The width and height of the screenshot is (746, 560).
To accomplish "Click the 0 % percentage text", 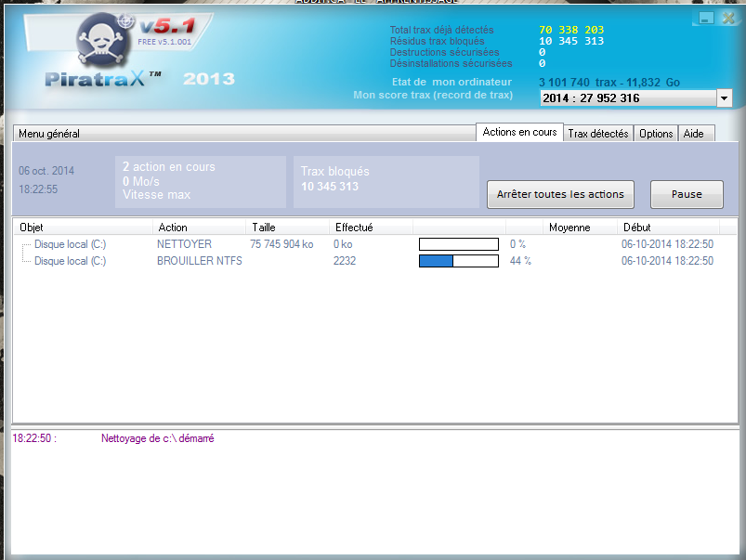I will 517,244.
